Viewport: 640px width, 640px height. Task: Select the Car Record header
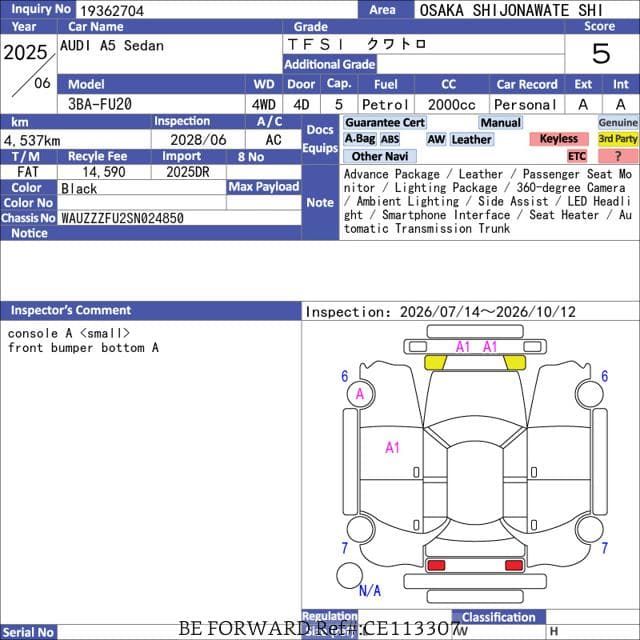[x=527, y=84]
